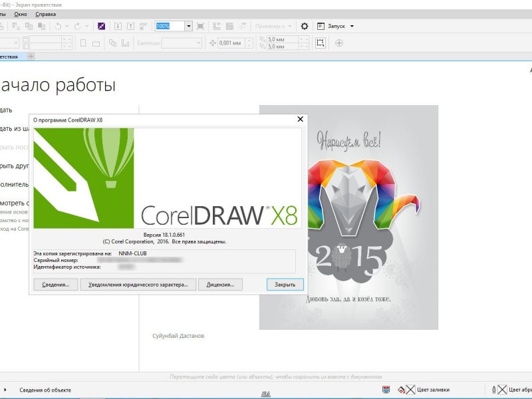The image size is (532, 399).
Task: Select Portrait page orientation icon
Action: pos(83,43)
